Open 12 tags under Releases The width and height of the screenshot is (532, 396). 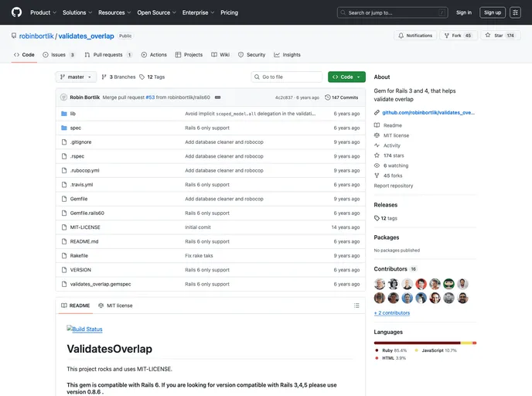pyautogui.click(x=385, y=218)
